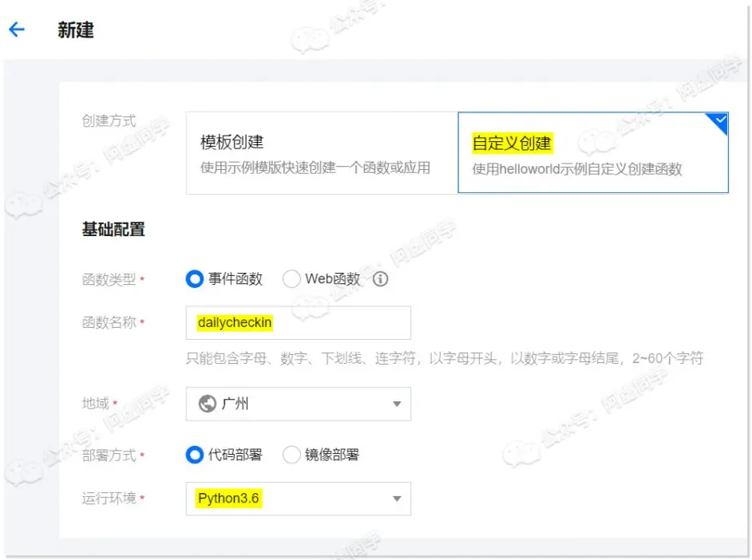Click the 创建方式 label
Screen dimensions: 752x560
[109, 120]
